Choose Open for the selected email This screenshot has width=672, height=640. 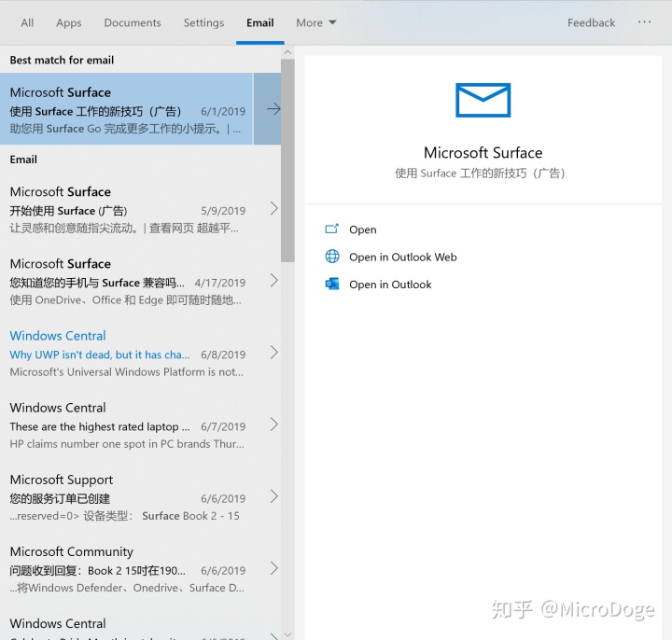(362, 230)
